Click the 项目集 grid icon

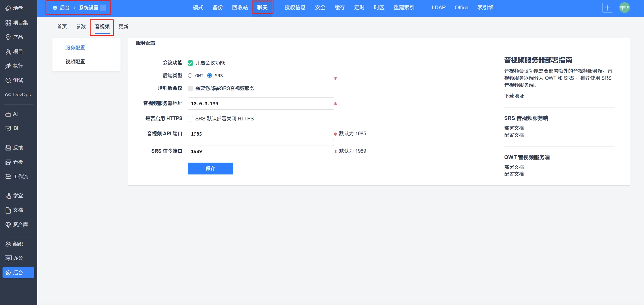tap(8, 23)
